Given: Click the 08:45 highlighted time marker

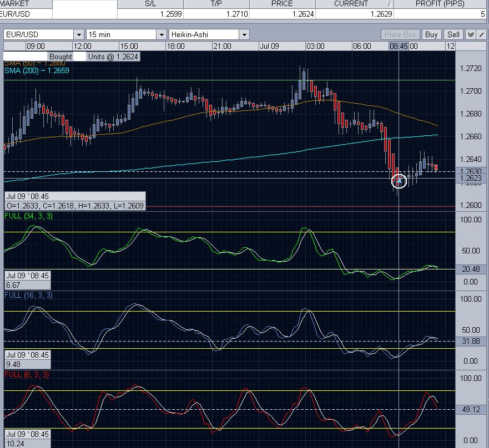Looking at the screenshot, I should click(x=399, y=47).
